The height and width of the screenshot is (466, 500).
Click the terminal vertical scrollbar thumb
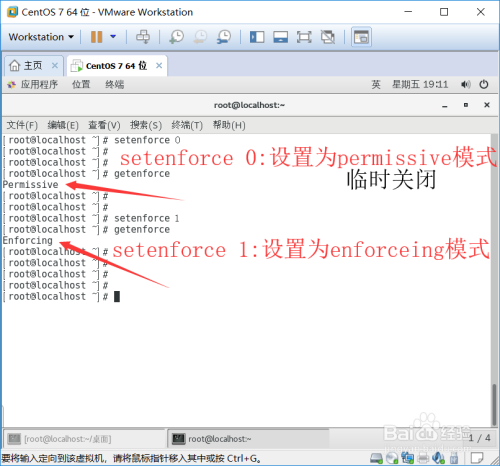[x=494, y=405]
